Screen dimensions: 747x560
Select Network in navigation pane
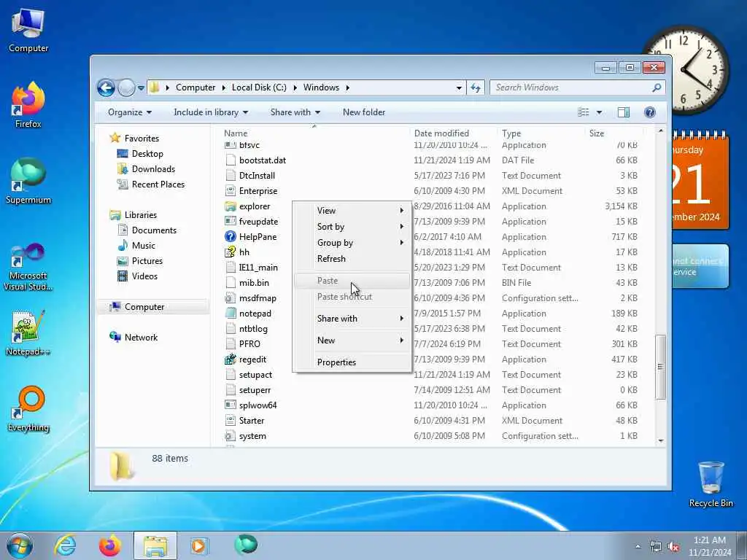(x=141, y=338)
